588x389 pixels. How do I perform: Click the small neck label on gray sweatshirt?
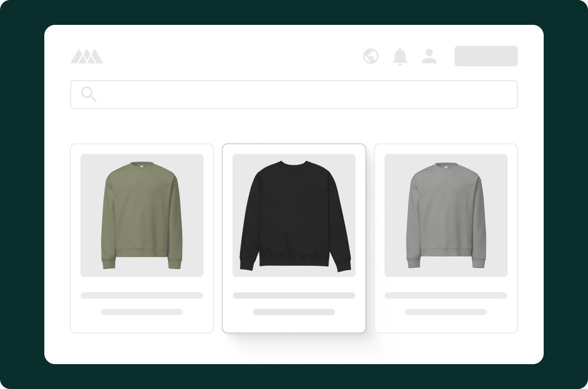pyautogui.click(x=446, y=167)
